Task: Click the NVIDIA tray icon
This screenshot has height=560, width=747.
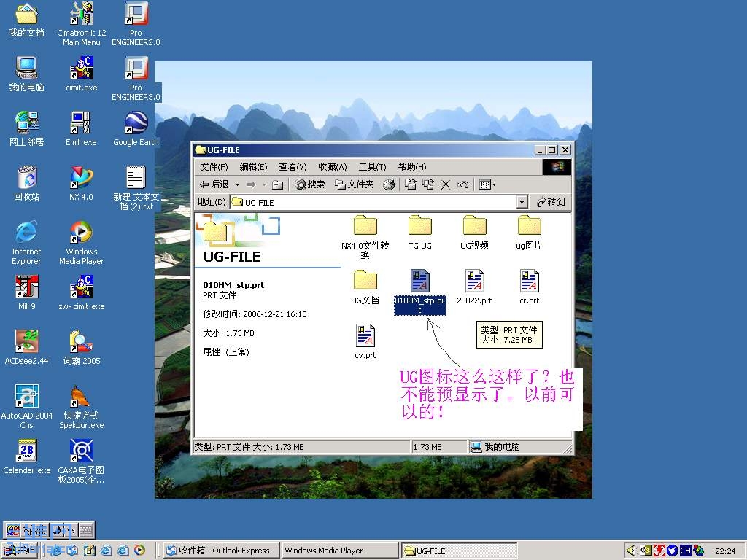Action: 646,551
